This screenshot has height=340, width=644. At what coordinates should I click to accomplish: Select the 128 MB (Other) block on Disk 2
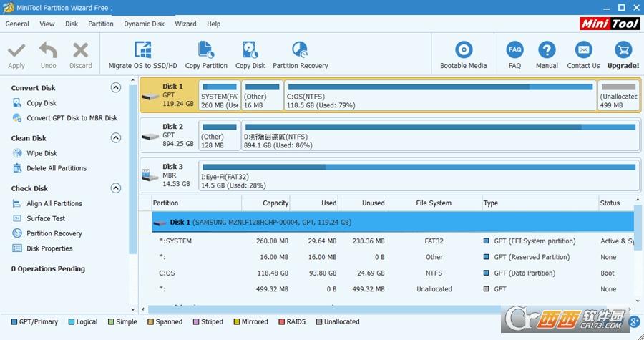point(220,135)
